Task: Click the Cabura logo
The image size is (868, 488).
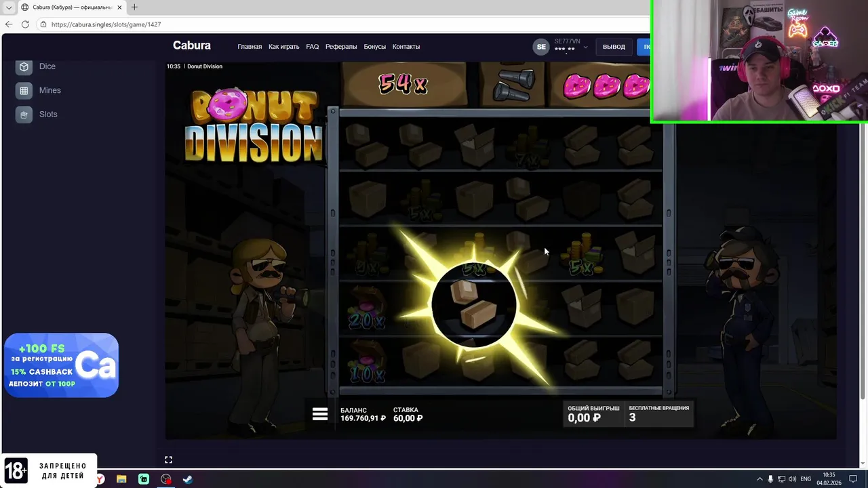Action: click(192, 45)
